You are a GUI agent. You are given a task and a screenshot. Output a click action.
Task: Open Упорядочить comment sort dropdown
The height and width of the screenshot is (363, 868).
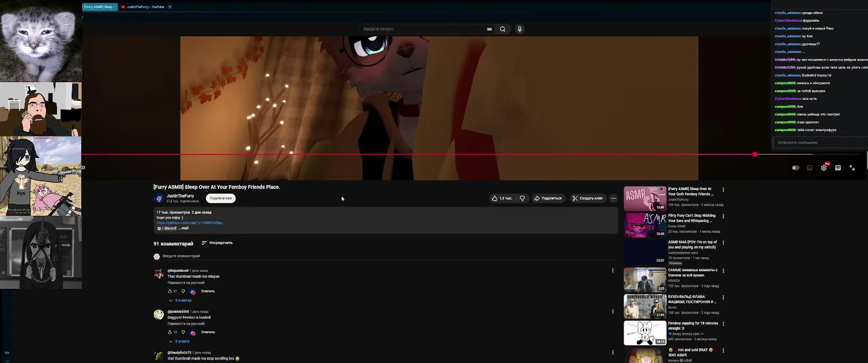click(217, 243)
